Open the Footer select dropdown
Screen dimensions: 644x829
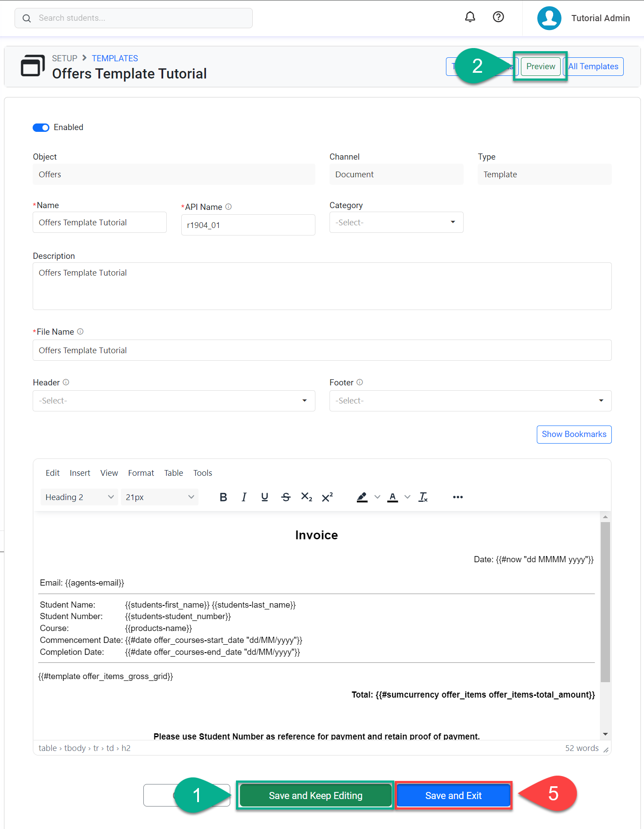470,401
